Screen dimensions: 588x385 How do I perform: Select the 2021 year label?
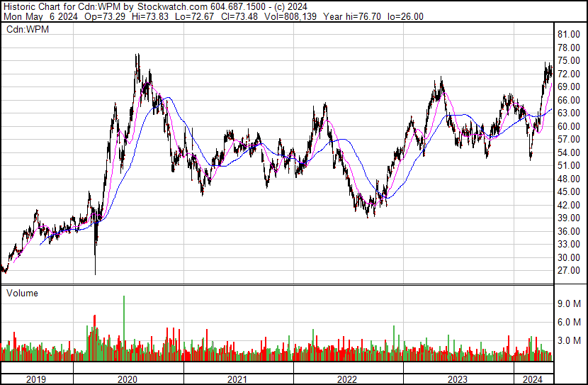pos(237,379)
